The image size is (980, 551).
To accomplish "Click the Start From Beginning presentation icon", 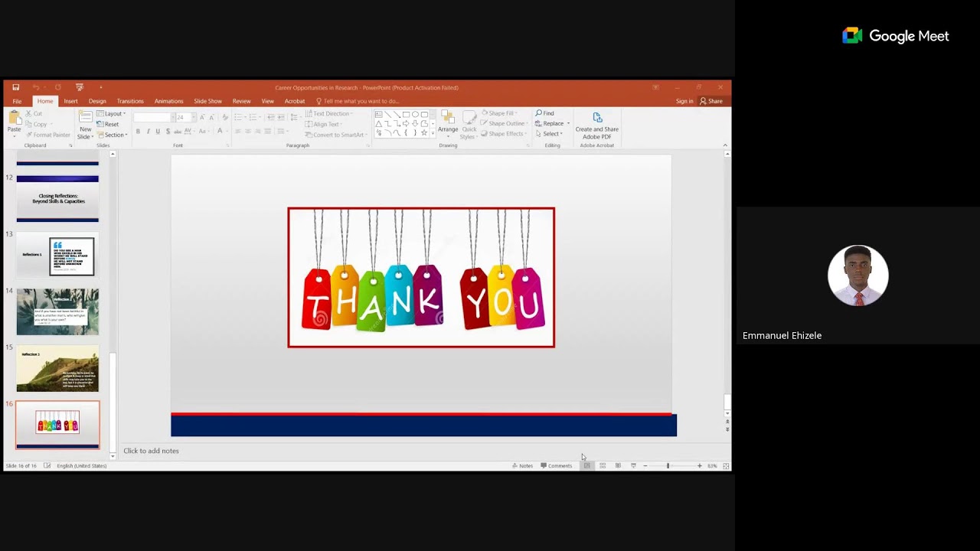I will [x=79, y=87].
